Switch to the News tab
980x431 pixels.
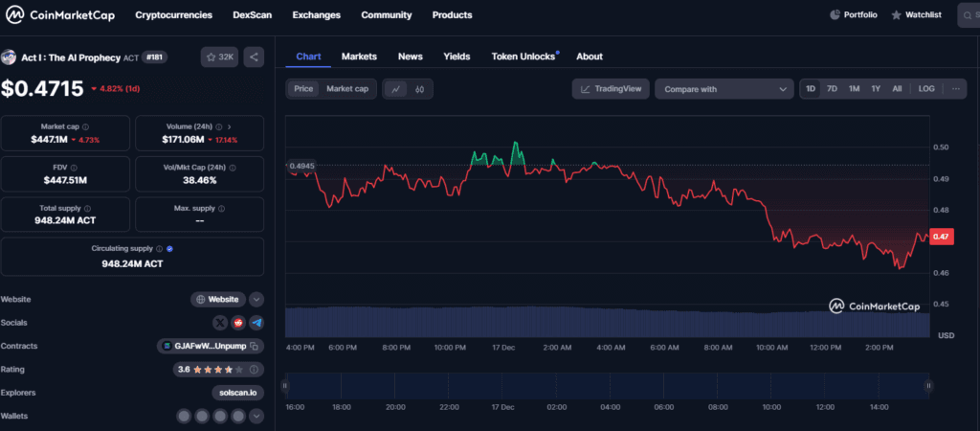coord(410,57)
